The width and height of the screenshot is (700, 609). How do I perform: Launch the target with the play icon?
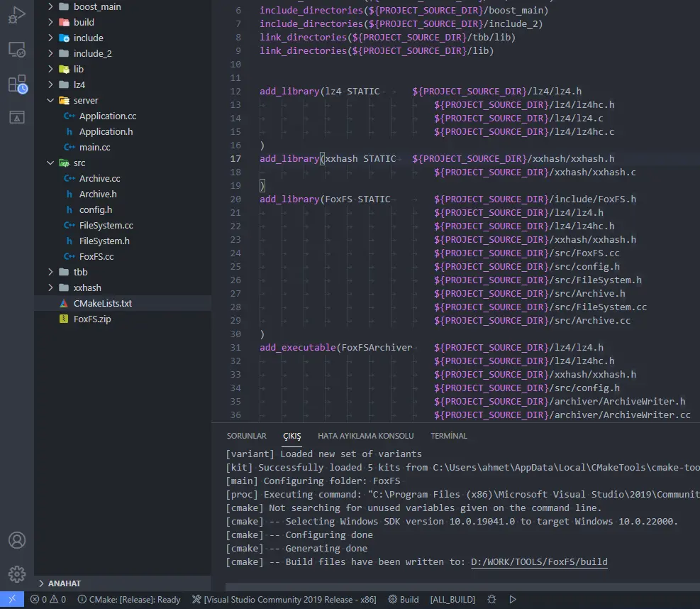pyautogui.click(x=513, y=599)
